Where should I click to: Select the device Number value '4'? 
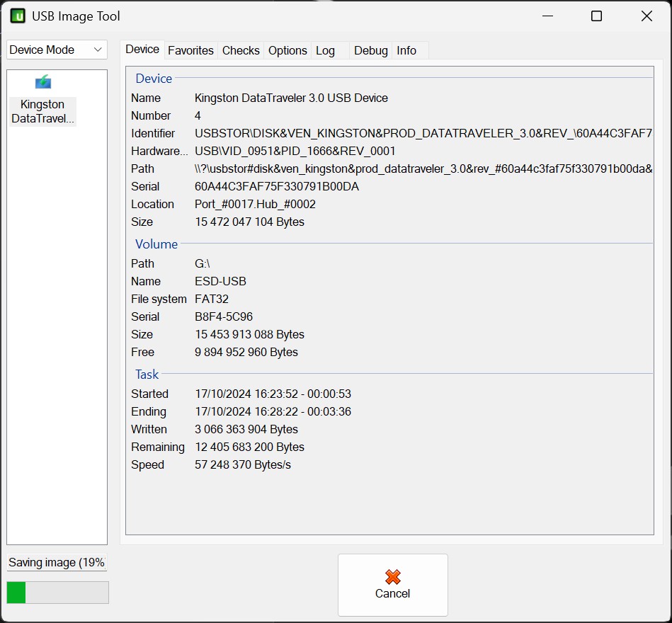coord(198,115)
